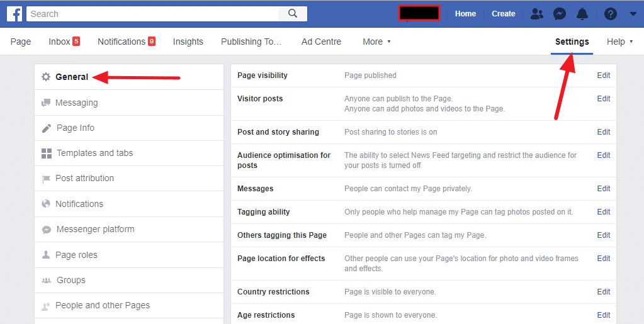The image size is (644, 324).
Task: Open Groups settings section
Action: pyautogui.click(x=129, y=281)
